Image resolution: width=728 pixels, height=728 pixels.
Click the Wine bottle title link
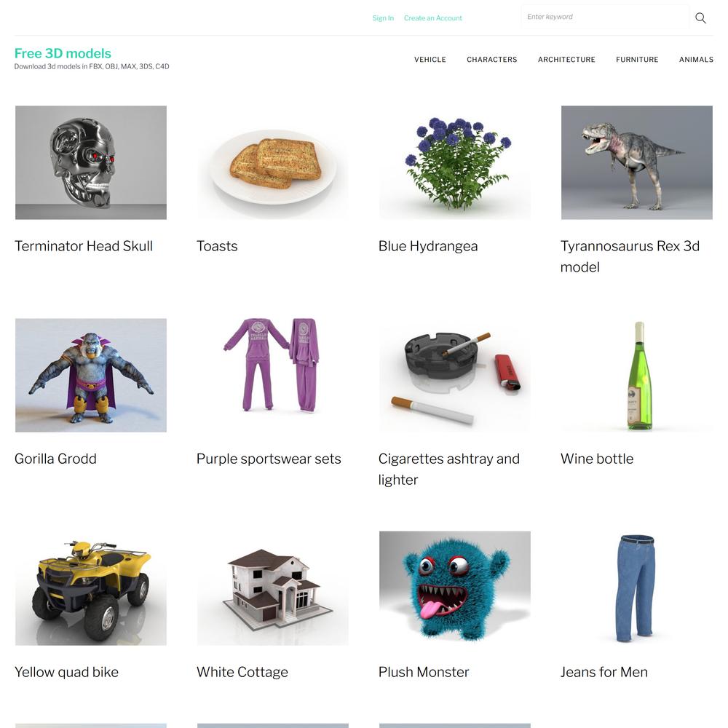[x=597, y=459]
